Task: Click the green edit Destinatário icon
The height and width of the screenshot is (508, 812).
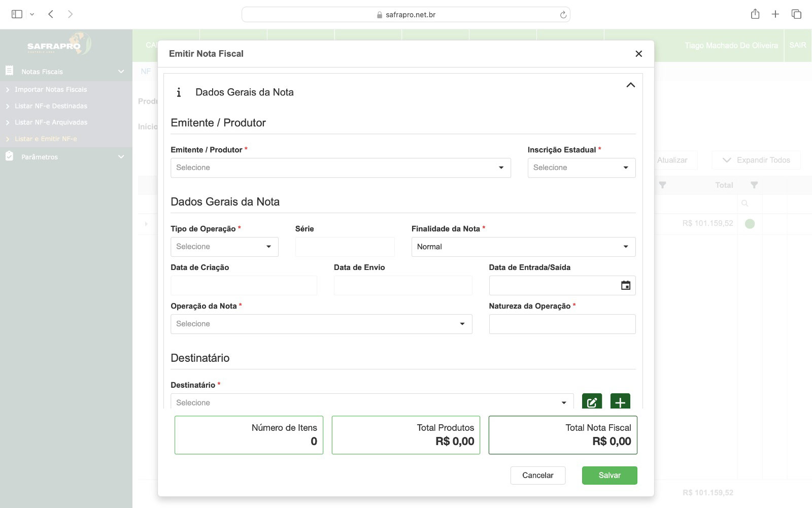Action: point(592,402)
